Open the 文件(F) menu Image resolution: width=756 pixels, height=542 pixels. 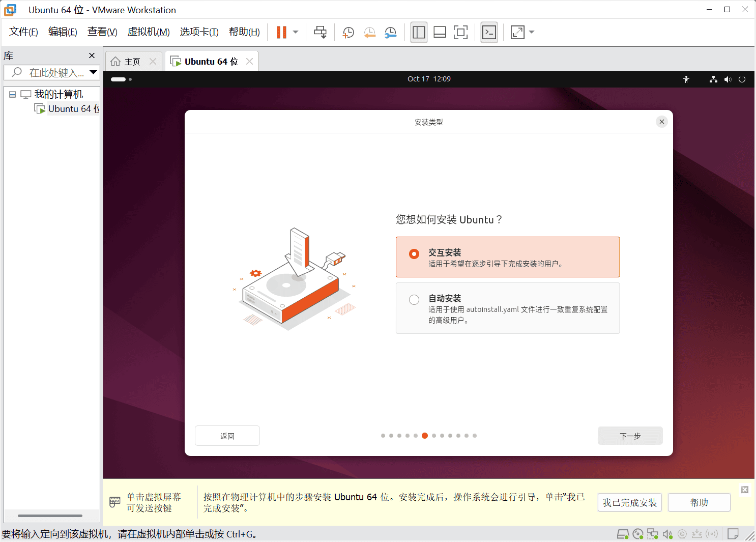(23, 32)
